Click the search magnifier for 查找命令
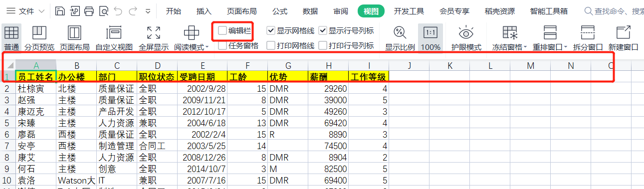644x189 pixels. pyautogui.click(x=589, y=11)
